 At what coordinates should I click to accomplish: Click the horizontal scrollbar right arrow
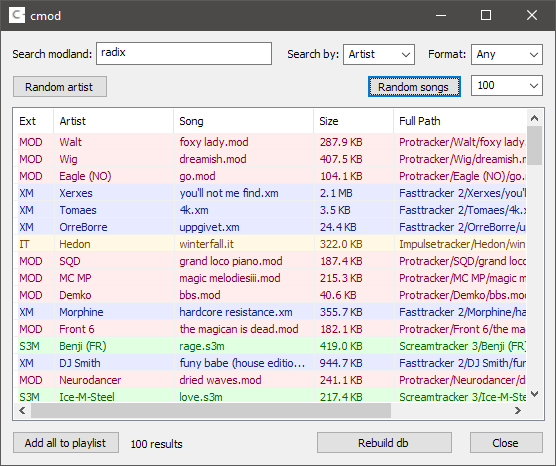click(x=518, y=411)
